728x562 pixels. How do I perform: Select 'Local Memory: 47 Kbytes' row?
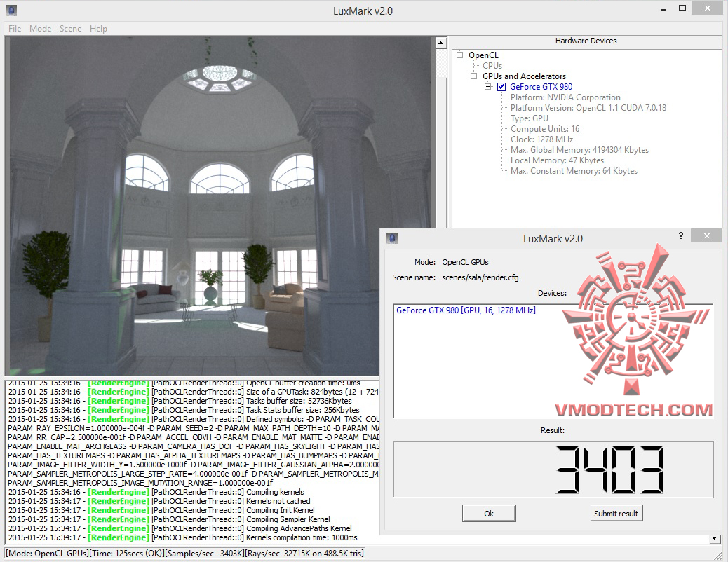557,160
